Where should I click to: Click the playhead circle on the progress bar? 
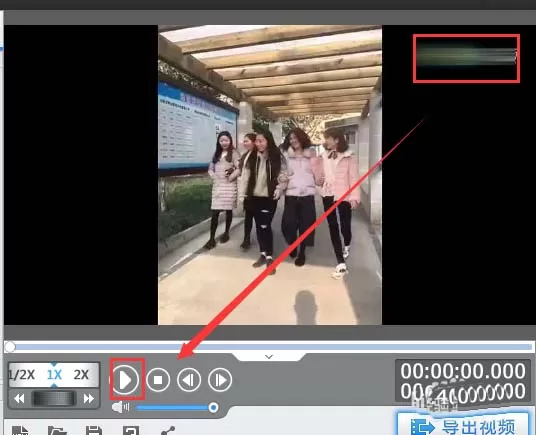(x=10, y=347)
